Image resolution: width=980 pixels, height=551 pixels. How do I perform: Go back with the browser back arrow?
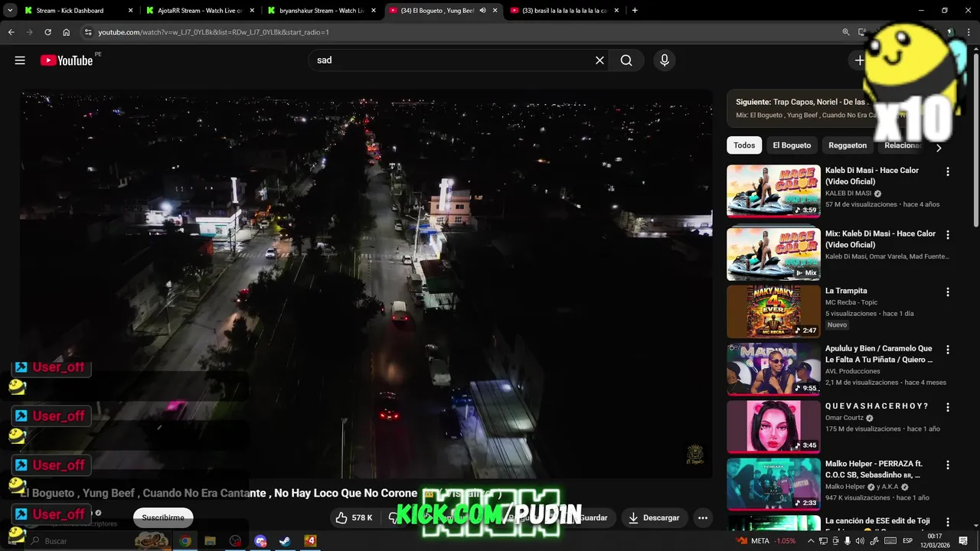click(x=11, y=32)
